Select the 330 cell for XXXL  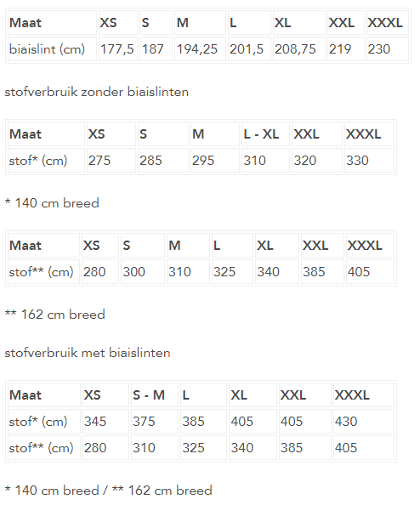tap(357, 161)
